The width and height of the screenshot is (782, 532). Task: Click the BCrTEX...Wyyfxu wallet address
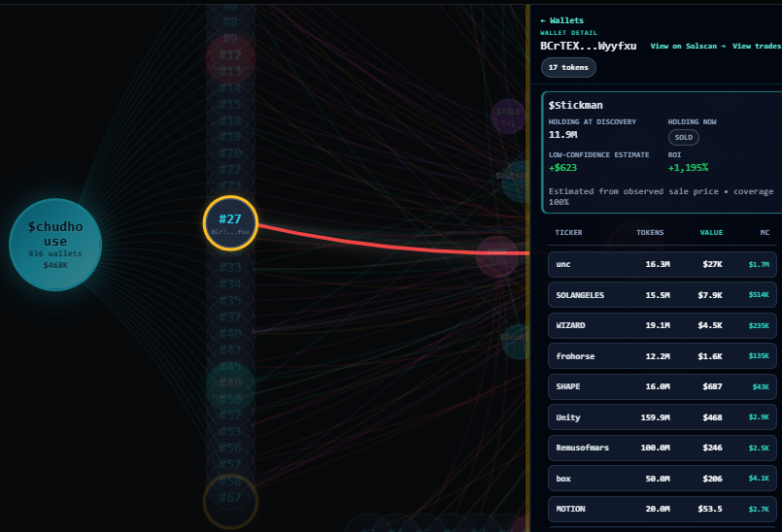click(x=588, y=46)
